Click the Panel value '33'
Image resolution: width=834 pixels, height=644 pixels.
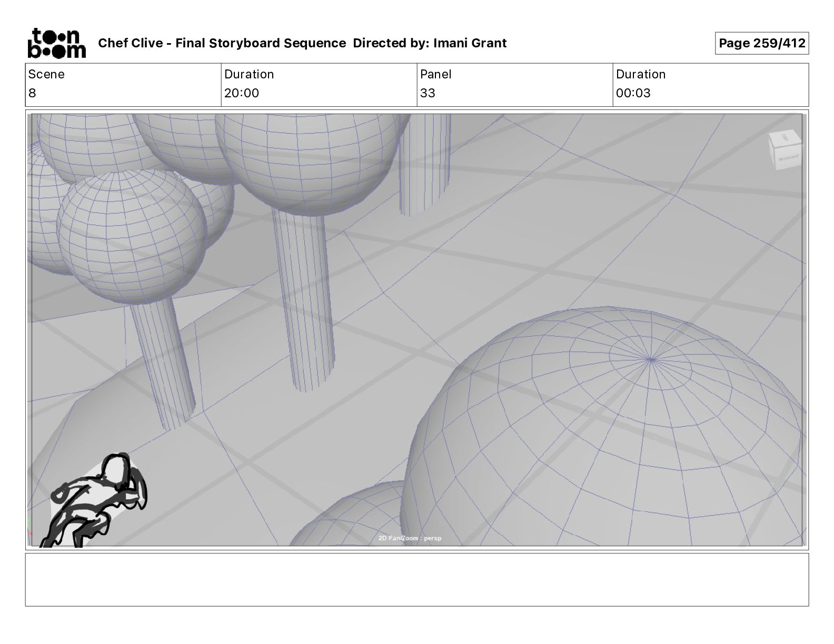point(428,93)
